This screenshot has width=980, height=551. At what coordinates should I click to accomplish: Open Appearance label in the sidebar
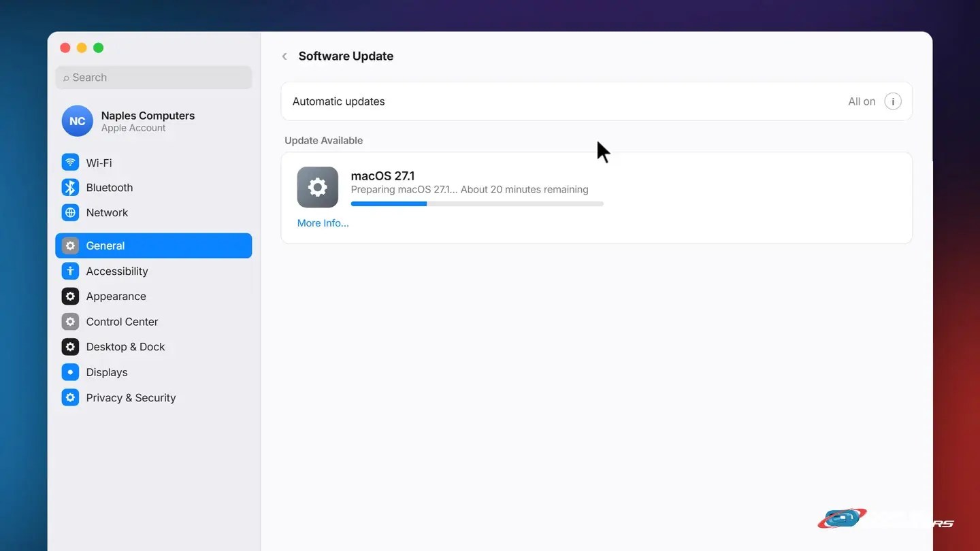tap(116, 296)
